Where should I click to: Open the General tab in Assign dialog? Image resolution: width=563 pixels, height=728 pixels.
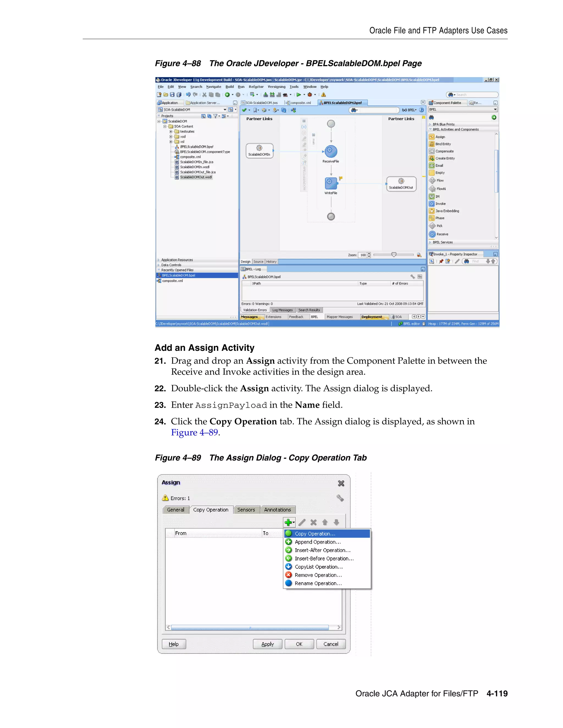[x=176, y=510]
